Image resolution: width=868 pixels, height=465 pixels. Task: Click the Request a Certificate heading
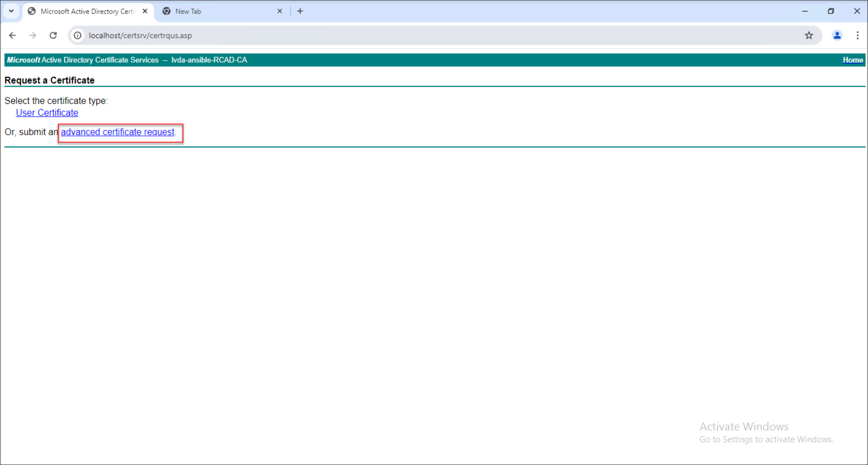point(49,80)
